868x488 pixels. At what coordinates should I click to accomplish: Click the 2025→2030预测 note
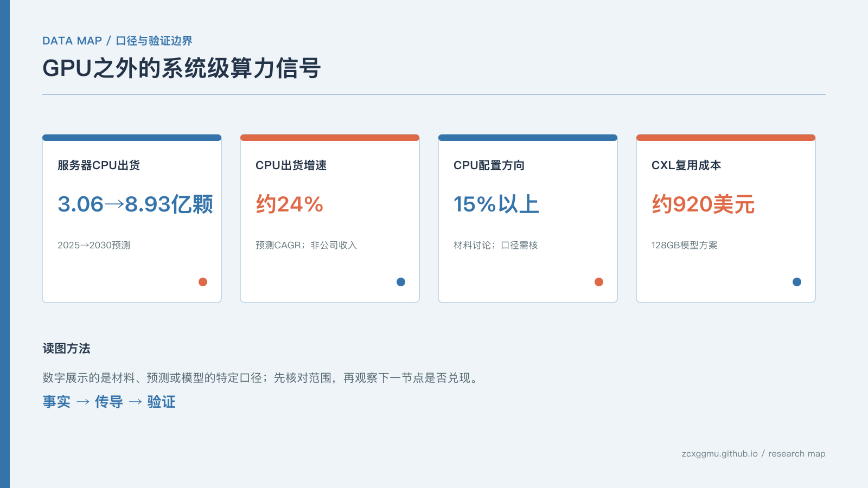94,245
